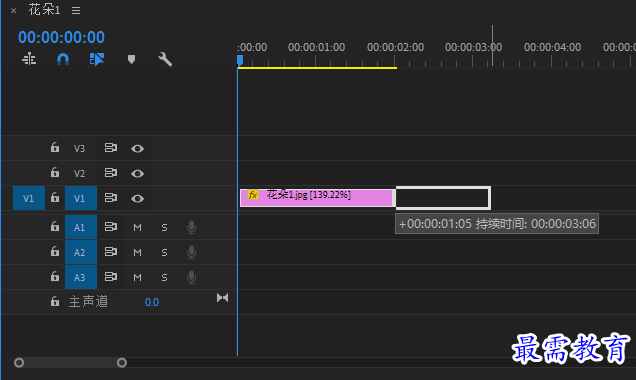The image size is (636, 380).
Task: Click the fx badge on 花朵1.jpg clip
Action: pyautogui.click(x=253, y=195)
